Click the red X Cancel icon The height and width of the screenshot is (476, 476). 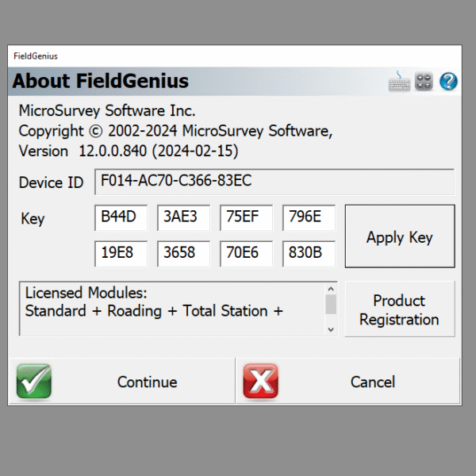tap(260, 382)
